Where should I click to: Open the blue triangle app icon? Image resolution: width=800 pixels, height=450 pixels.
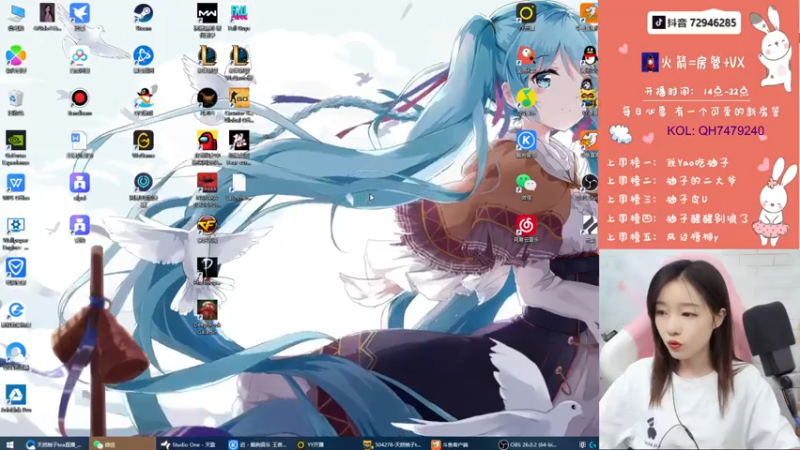pos(16,394)
